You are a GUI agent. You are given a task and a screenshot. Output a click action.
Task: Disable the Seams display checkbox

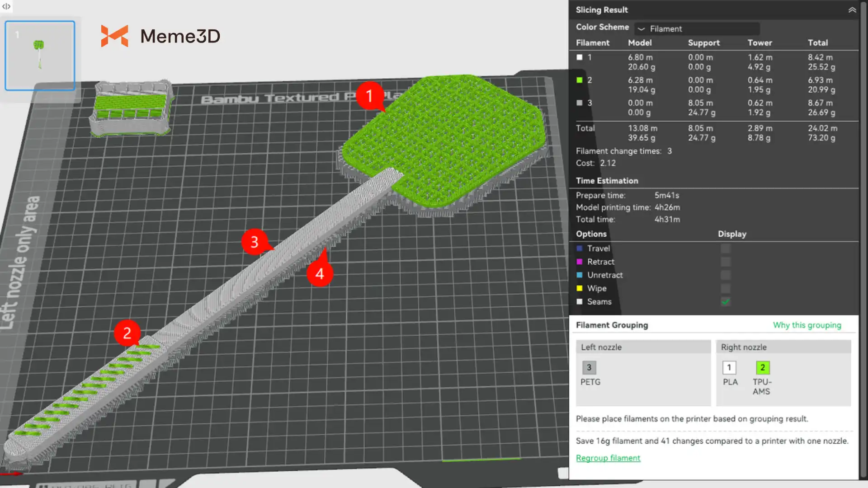pyautogui.click(x=726, y=301)
